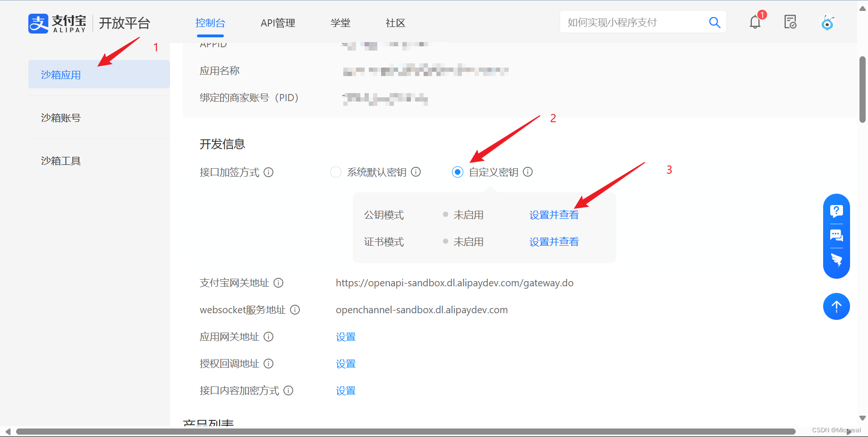
Task: Click the 开放平台 header title
Action: (125, 23)
